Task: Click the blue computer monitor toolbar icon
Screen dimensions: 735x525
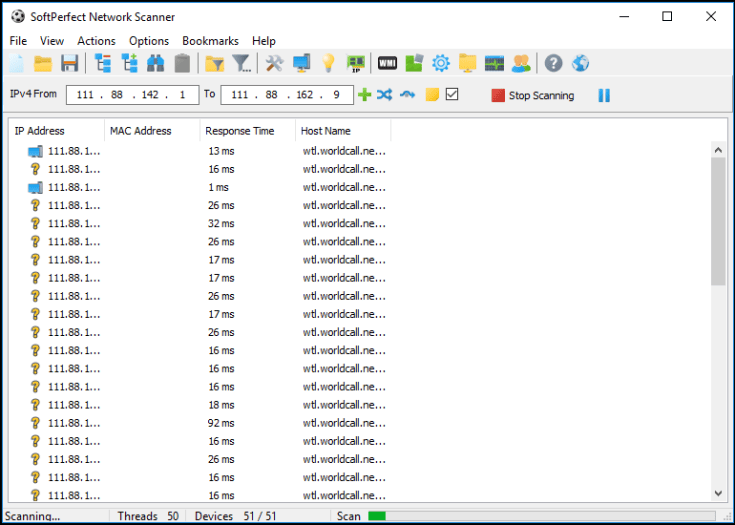Action: 301,63
